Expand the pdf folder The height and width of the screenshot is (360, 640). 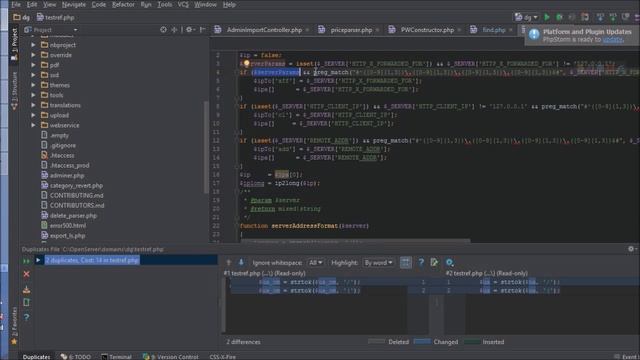click(33, 65)
